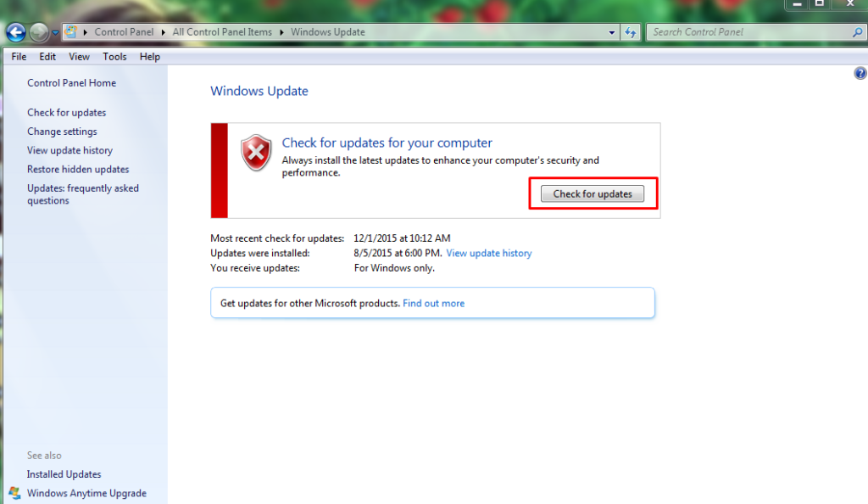Open the 'View update history' link beside install date
This screenshot has width=868, height=504.
[489, 253]
